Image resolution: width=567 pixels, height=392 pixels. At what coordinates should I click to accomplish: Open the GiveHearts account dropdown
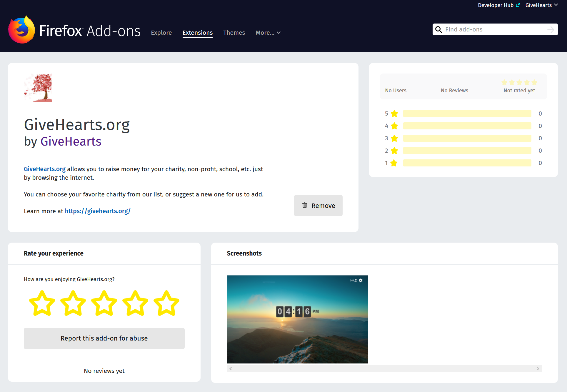(541, 5)
